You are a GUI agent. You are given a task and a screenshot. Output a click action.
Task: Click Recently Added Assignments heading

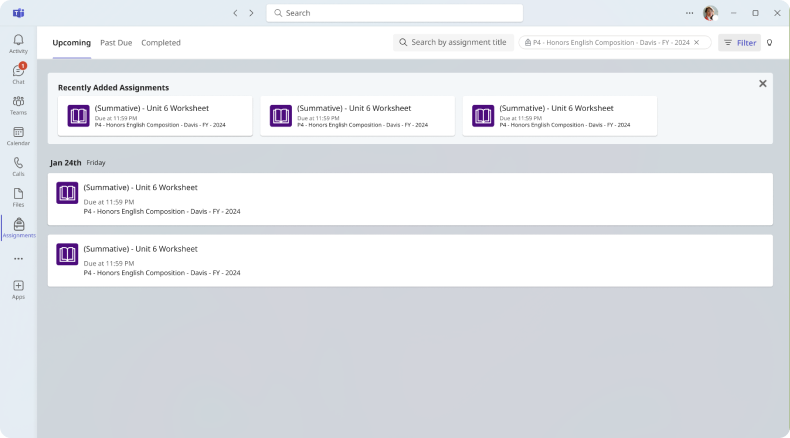[x=113, y=88]
